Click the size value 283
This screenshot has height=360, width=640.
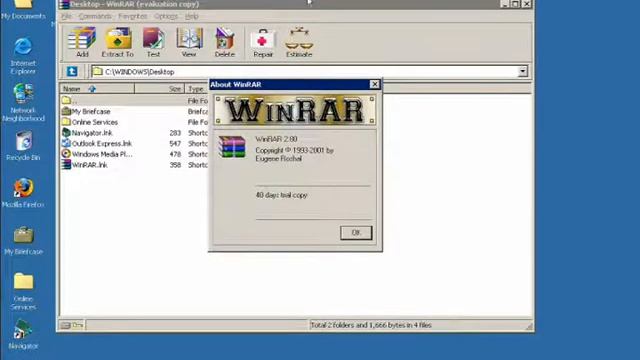point(175,133)
